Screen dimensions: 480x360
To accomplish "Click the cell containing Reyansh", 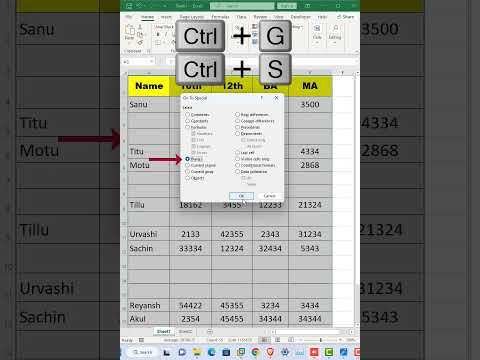I will pyautogui.click(x=149, y=305).
